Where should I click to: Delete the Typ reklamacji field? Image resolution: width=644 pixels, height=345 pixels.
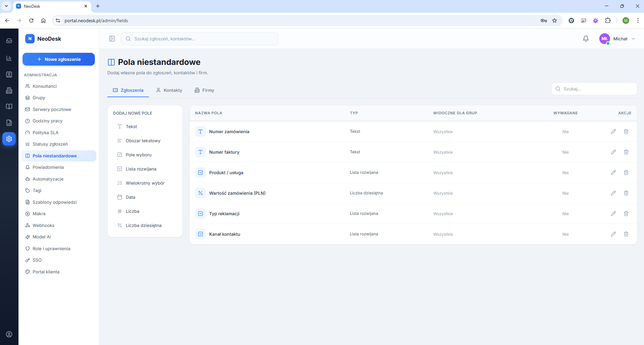click(x=626, y=214)
